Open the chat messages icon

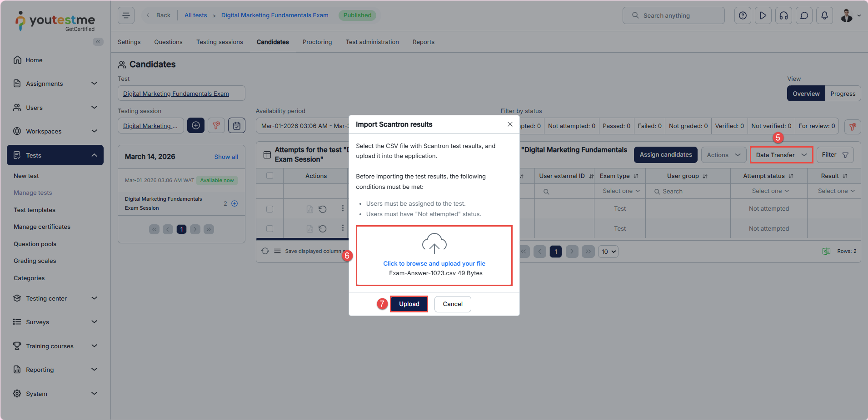click(804, 15)
